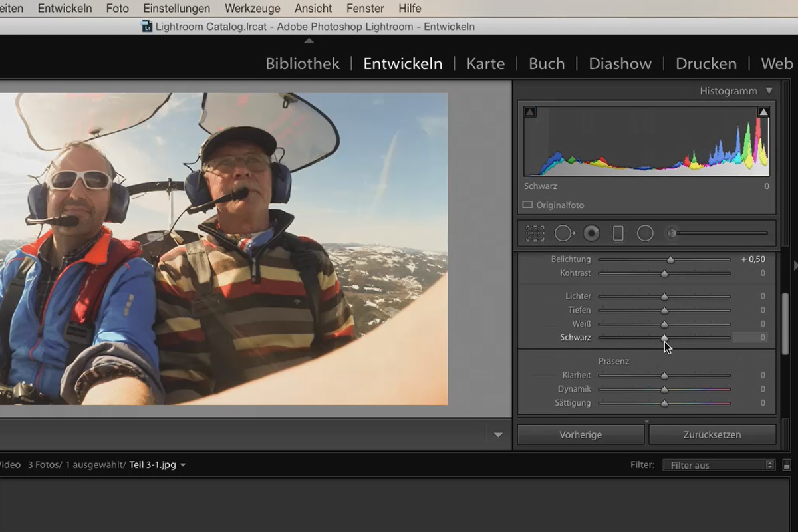Click the Belichtung slider handle
This screenshot has width=798, height=532.
click(x=670, y=260)
